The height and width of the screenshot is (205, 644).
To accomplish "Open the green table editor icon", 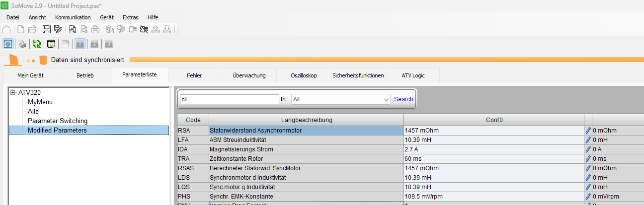I will [51, 44].
